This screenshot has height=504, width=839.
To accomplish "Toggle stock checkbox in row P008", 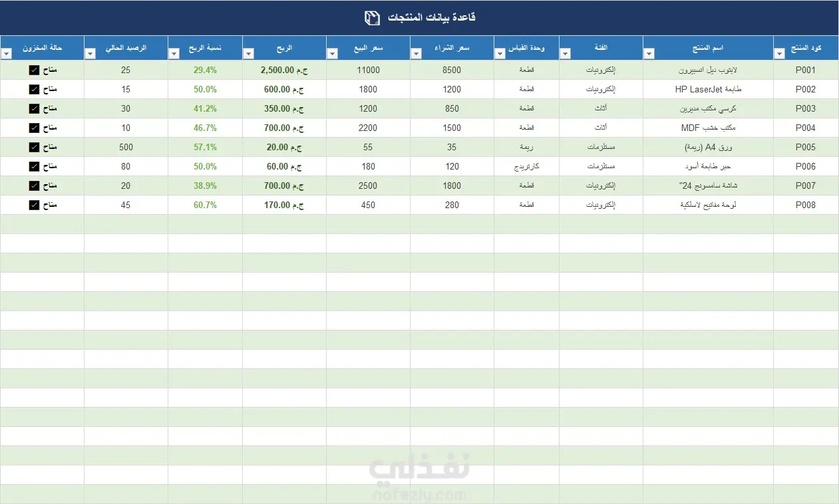I will pyautogui.click(x=34, y=205).
